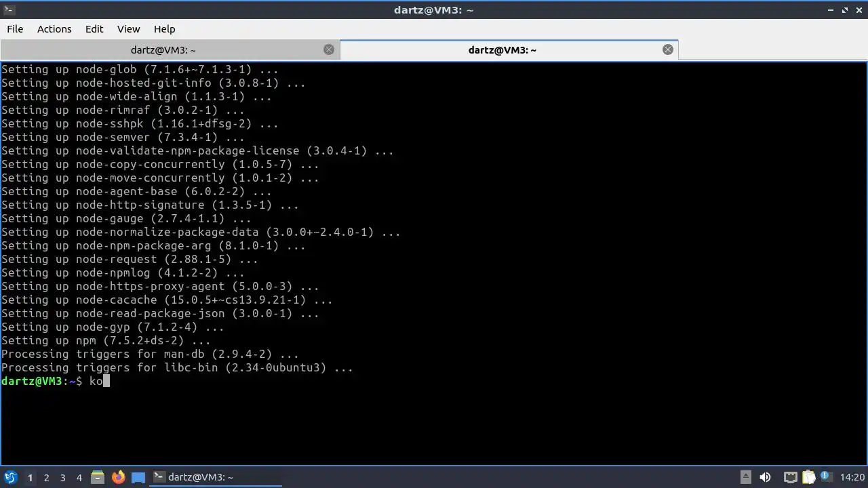Click the 'Setting up node-sshpk' line
The height and width of the screenshot is (488, 868).
click(140, 123)
